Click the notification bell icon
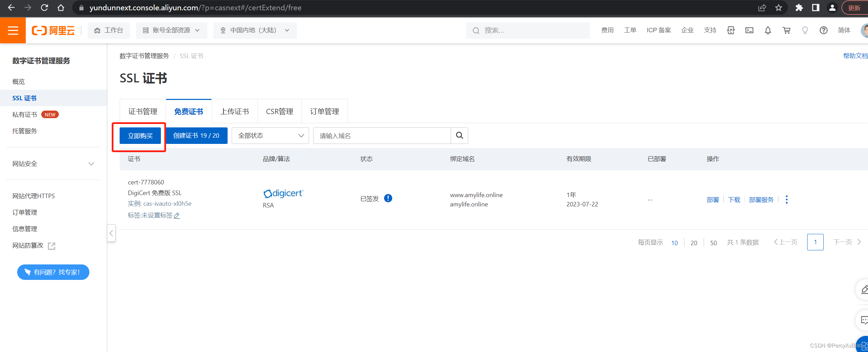 click(x=768, y=31)
